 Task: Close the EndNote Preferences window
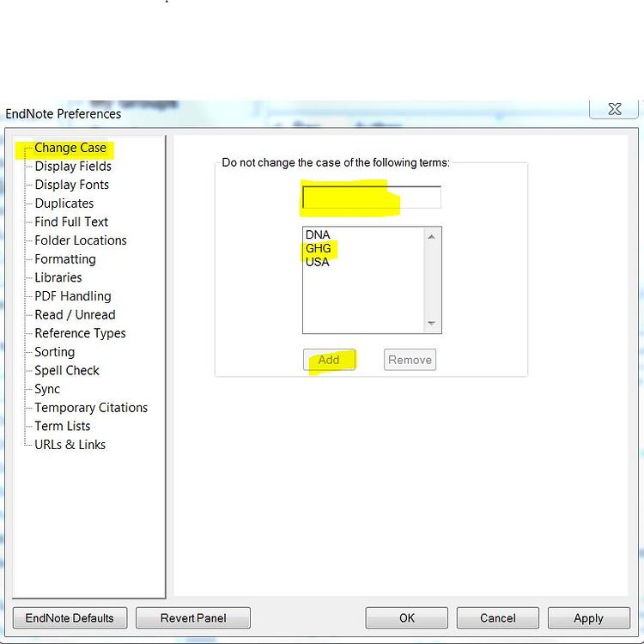pos(615,109)
